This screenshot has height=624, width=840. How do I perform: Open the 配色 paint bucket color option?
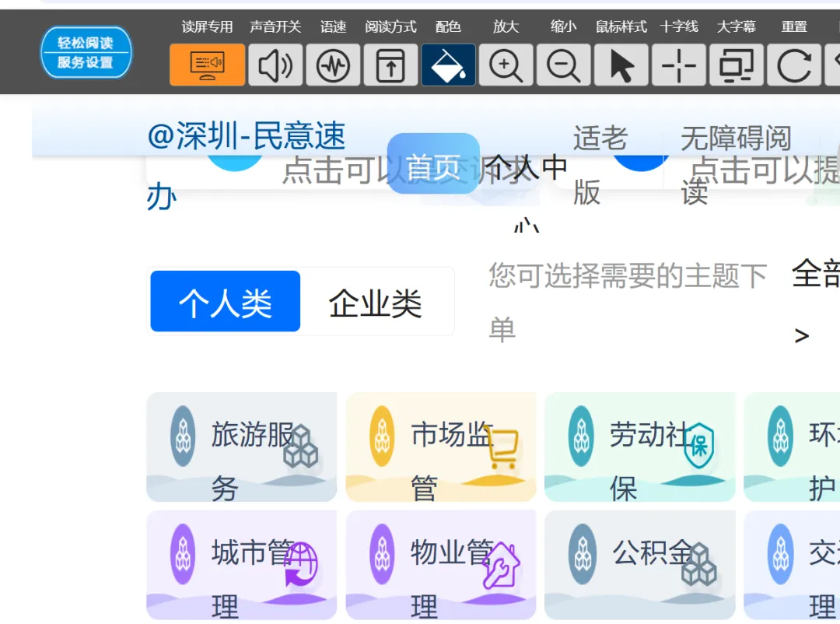click(x=449, y=65)
